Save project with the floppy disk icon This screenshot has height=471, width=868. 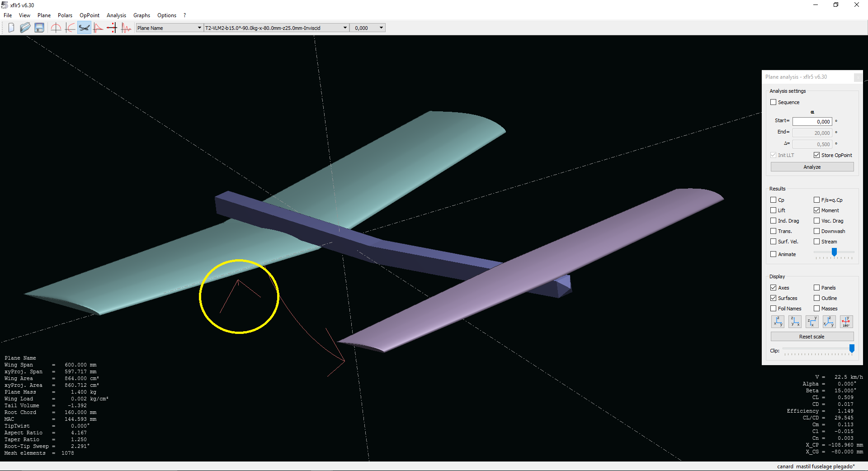click(x=39, y=28)
